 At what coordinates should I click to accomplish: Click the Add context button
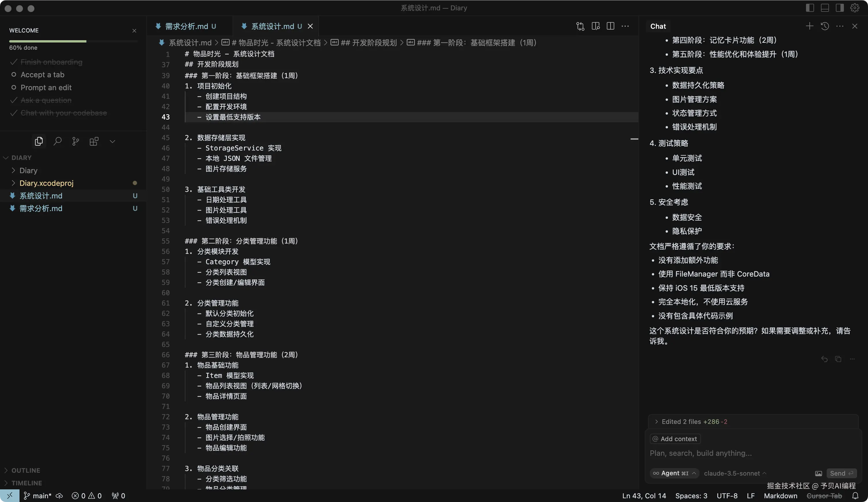tap(675, 439)
